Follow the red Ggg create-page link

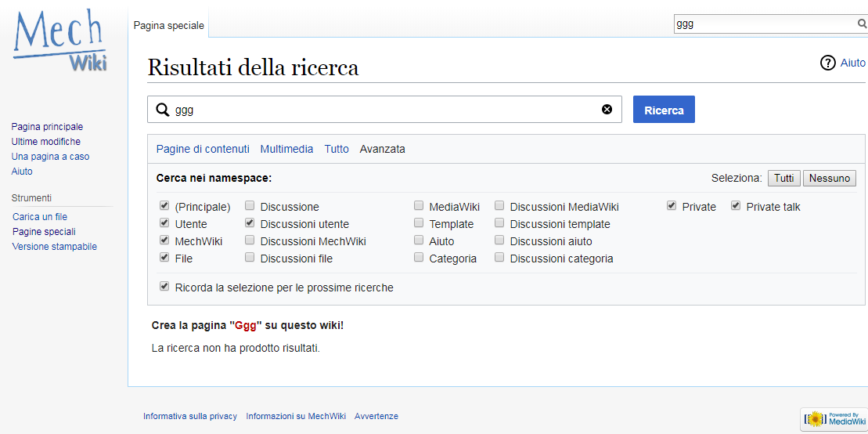pos(246,325)
